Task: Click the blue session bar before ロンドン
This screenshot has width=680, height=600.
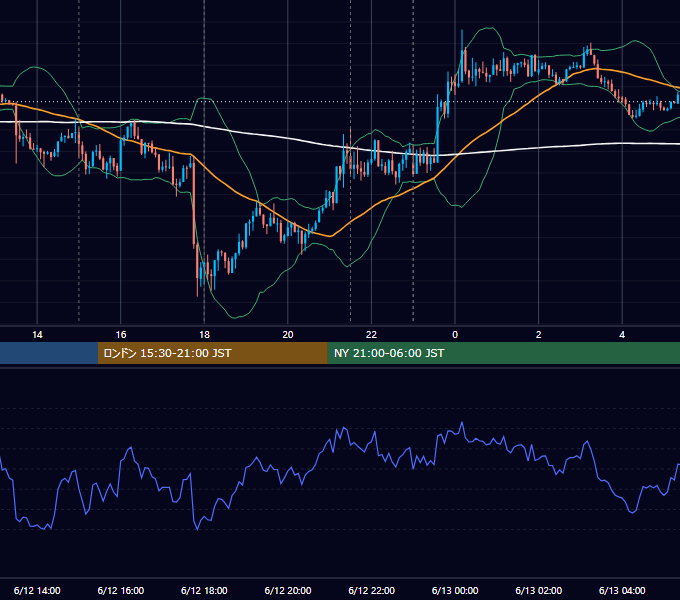Action: (49, 353)
